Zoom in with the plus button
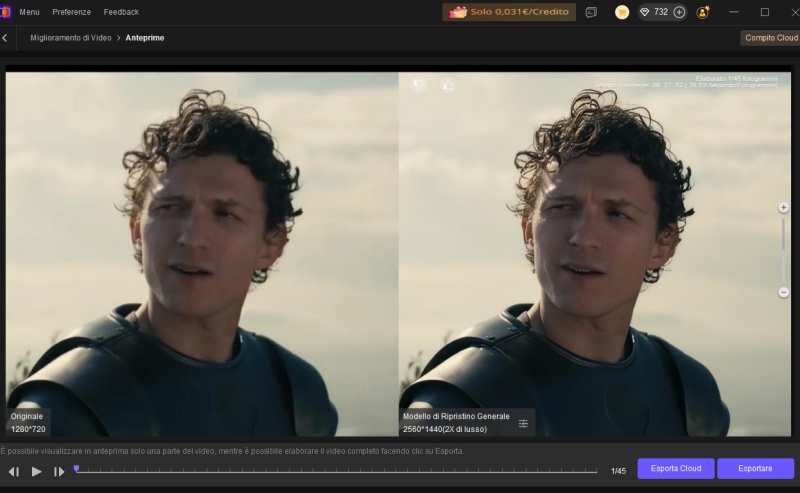 (x=783, y=207)
